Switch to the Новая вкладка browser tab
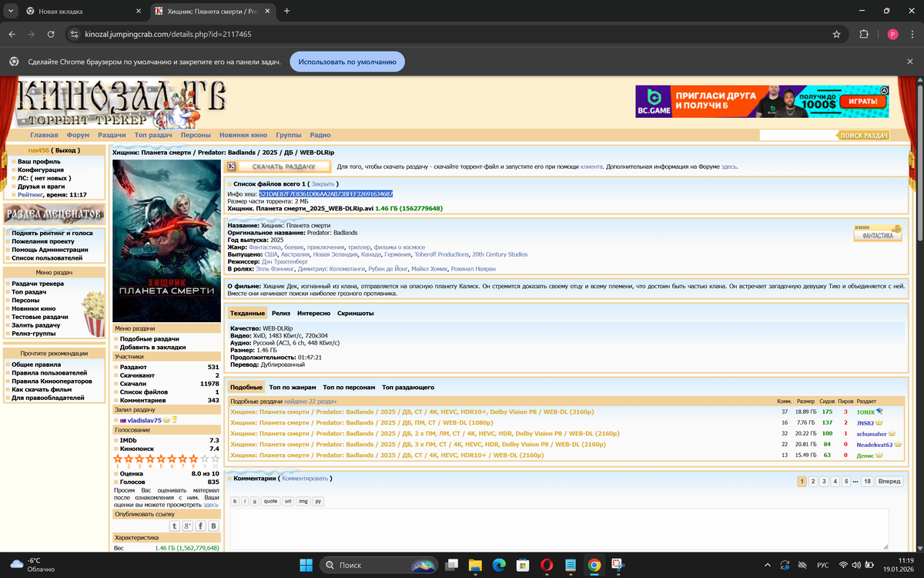Viewport: 924px width, 578px height. coord(83,12)
